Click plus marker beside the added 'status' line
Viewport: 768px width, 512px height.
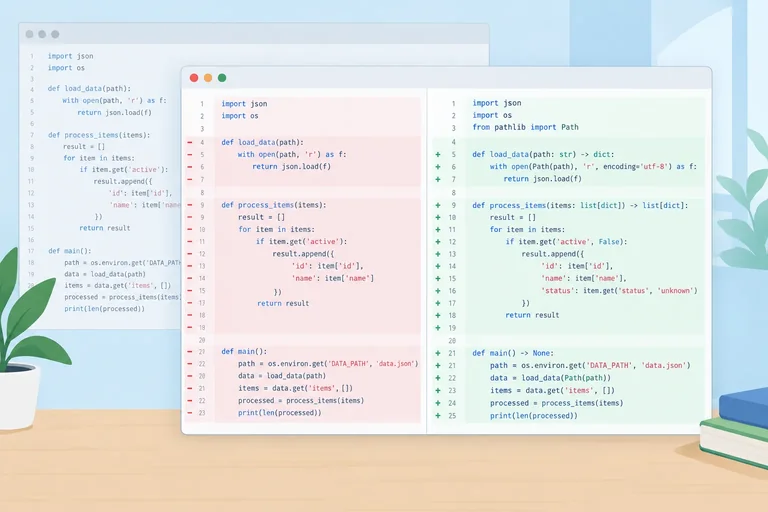pyautogui.click(x=438, y=291)
